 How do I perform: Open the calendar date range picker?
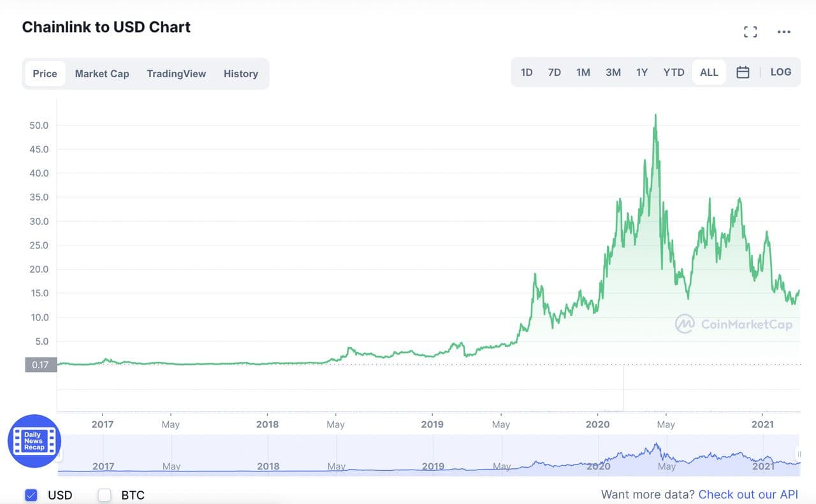(x=743, y=73)
